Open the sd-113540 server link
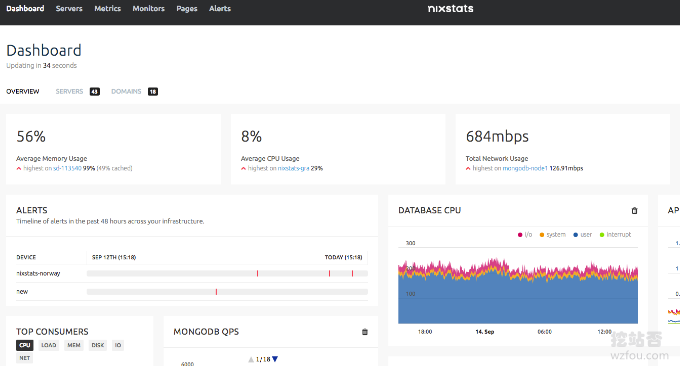This screenshot has height=366, width=680. click(67, 168)
